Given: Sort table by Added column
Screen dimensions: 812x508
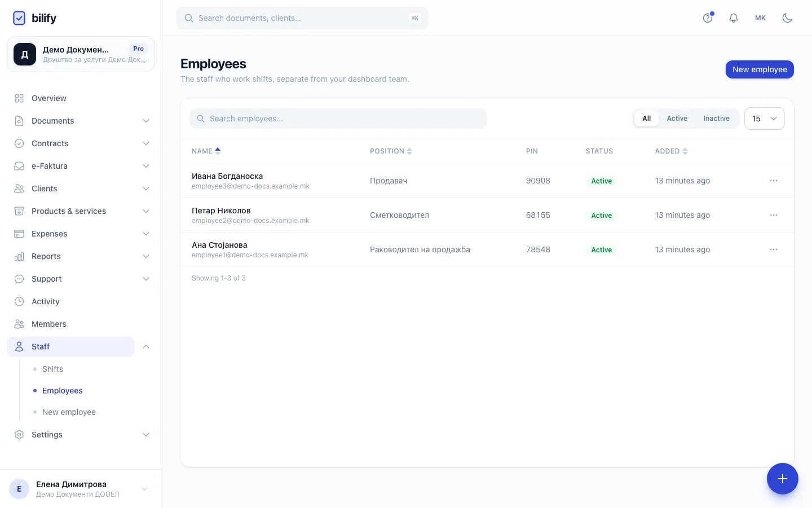Looking at the screenshot, I should pos(671,151).
